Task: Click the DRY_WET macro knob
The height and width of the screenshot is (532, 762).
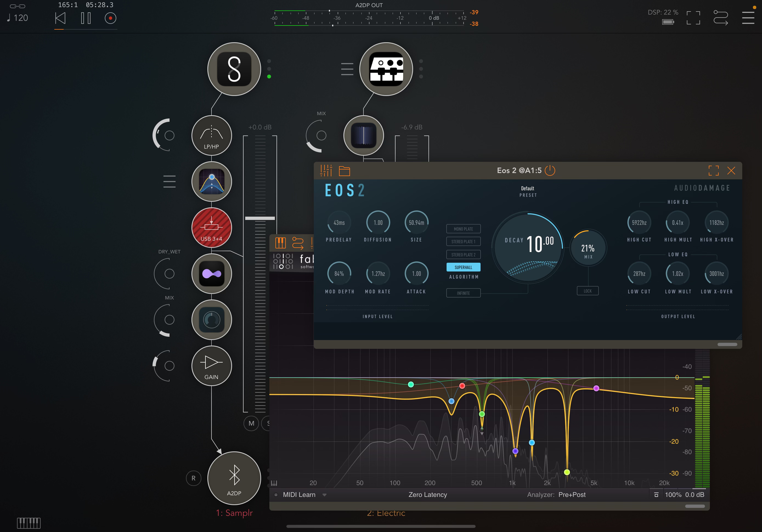Action: pyautogui.click(x=169, y=274)
